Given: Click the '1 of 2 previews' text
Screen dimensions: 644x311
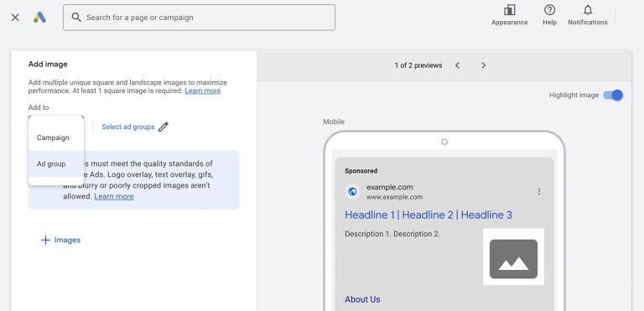Looking at the screenshot, I should 418,65.
